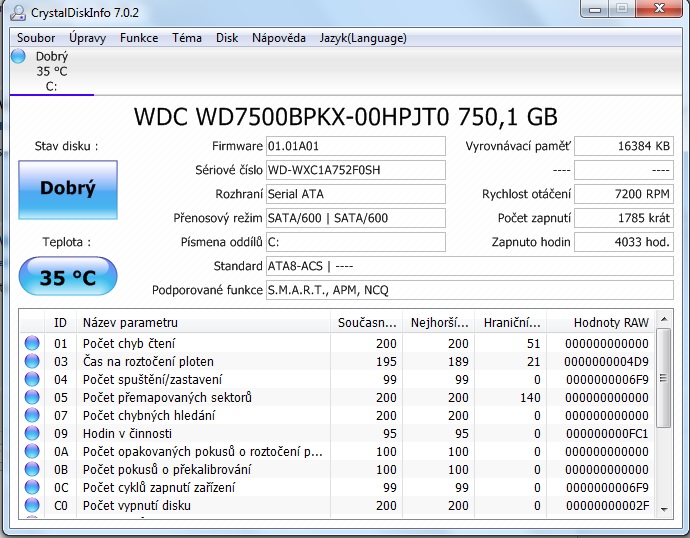Open the Jazyk(Language) menu
This screenshot has width=690, height=538.
(363, 38)
